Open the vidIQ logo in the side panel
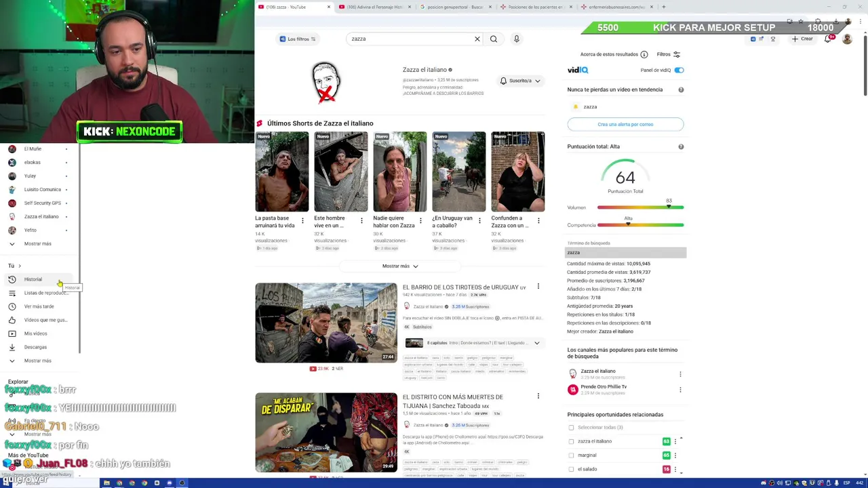The height and width of the screenshot is (488, 868). tap(578, 70)
